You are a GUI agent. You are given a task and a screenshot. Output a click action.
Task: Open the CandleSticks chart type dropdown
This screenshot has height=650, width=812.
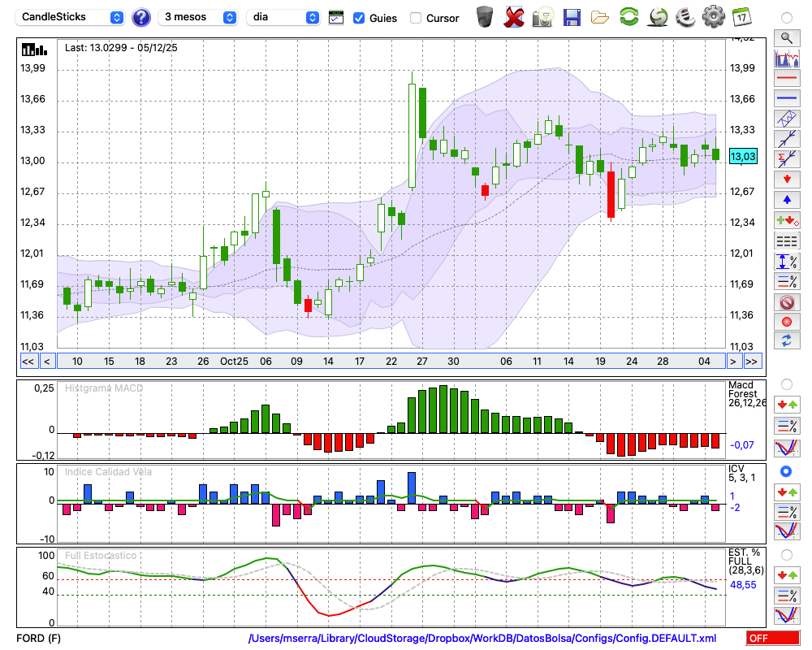pyautogui.click(x=71, y=17)
